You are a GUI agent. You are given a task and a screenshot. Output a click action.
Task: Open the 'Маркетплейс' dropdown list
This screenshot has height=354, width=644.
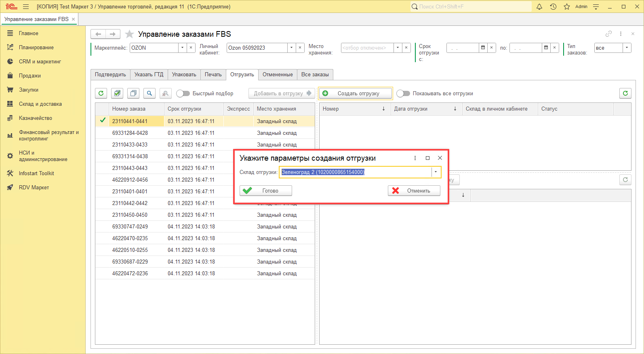182,48
